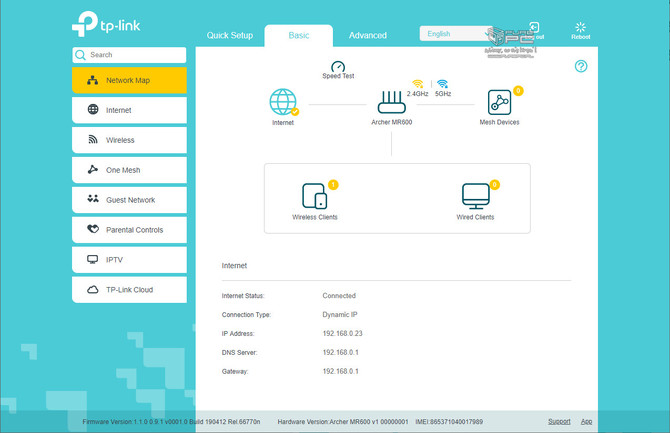Click the Search input field
The width and height of the screenshot is (670, 433).
[x=129, y=55]
